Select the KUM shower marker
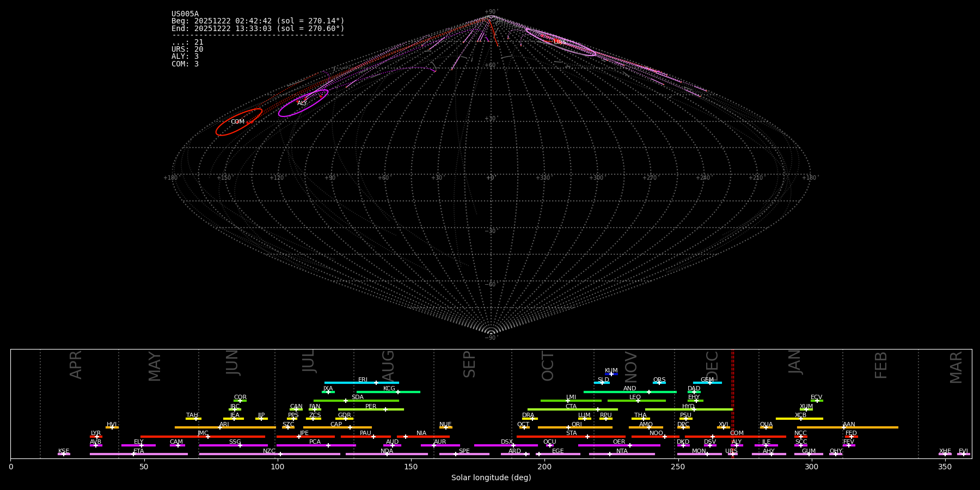Screen dimensions: 980x490 (x=611, y=374)
